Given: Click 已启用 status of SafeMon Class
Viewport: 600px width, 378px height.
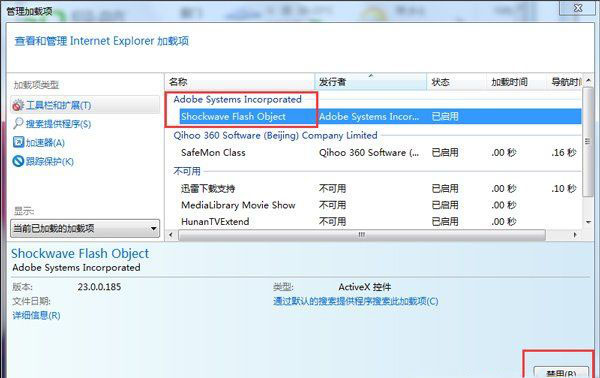Looking at the screenshot, I should point(445,153).
